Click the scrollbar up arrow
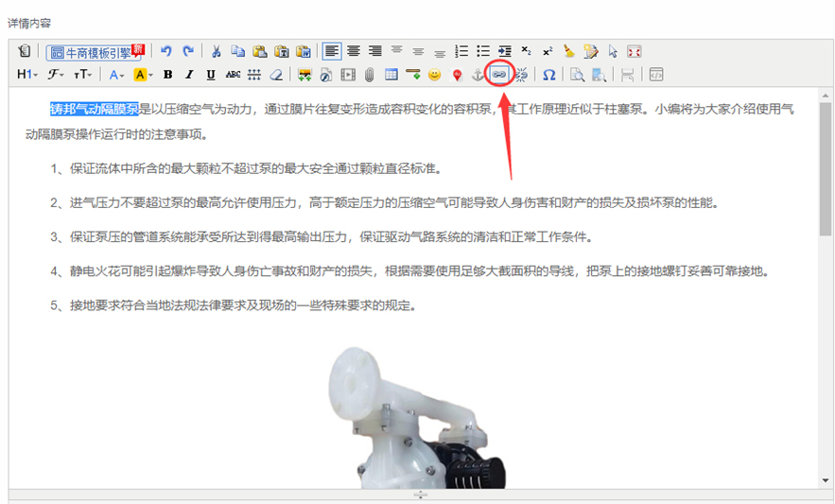Image resolution: width=835 pixels, height=504 pixels. (x=826, y=96)
